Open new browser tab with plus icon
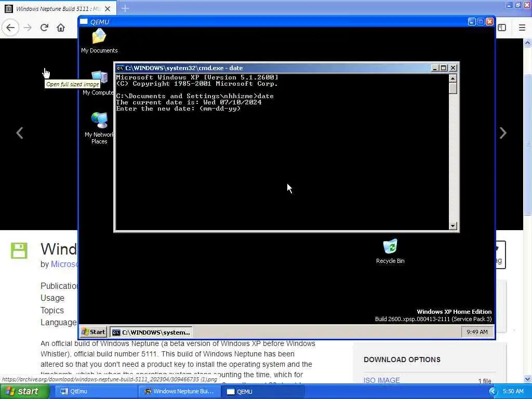532x399 pixels. tap(125, 8)
